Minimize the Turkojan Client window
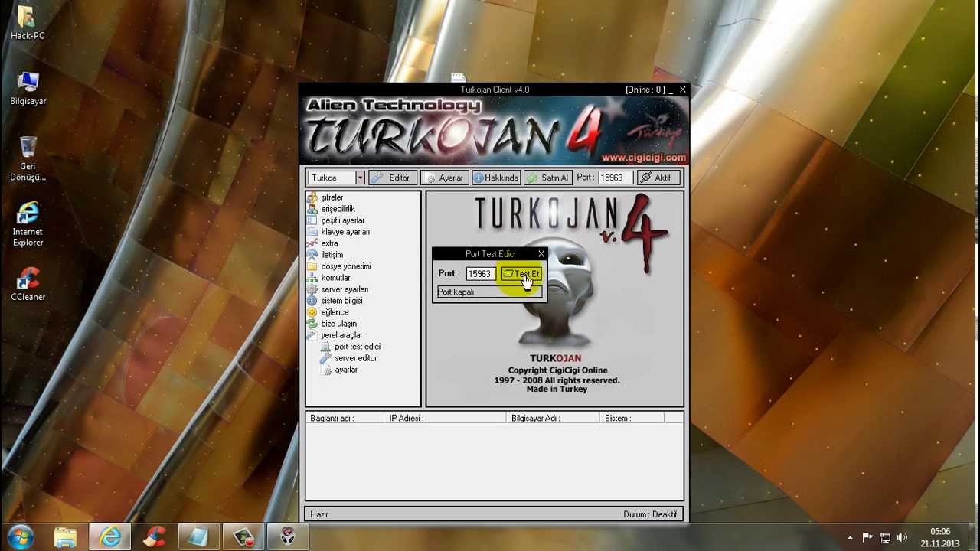 tap(671, 90)
